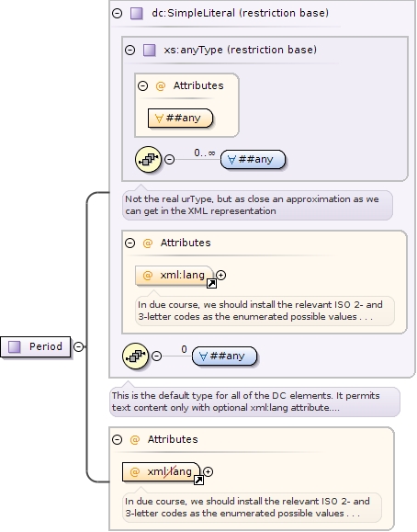Select blue ##any element with occurrence 0
417x532 pixels.
coord(224,356)
